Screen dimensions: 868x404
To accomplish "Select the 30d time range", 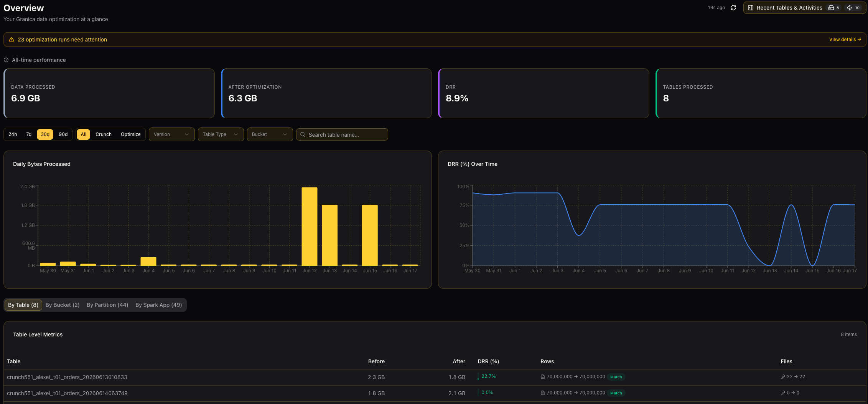I will pos(45,134).
